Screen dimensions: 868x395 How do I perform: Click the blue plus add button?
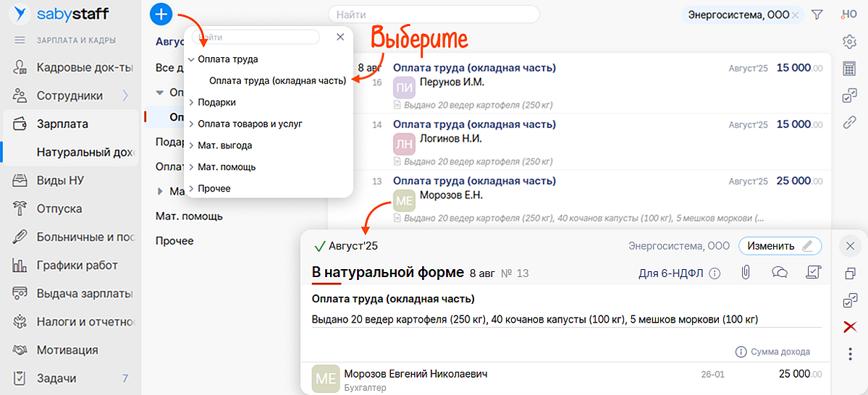[161, 14]
